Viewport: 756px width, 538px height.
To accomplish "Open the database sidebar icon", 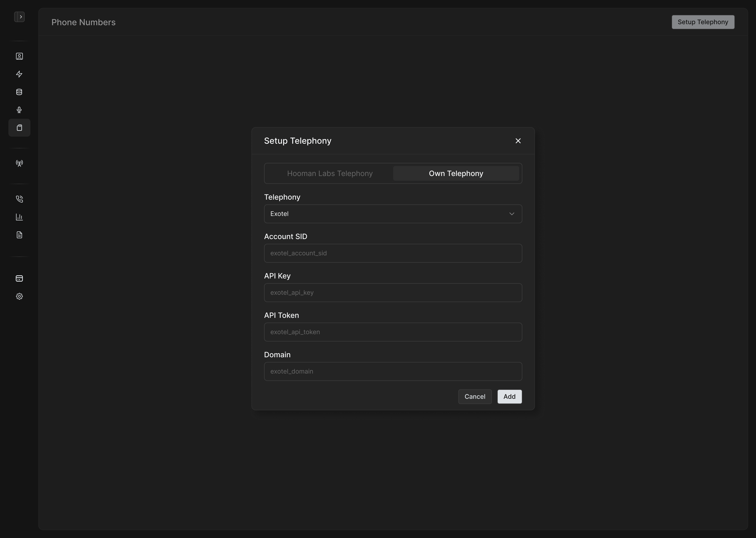I will pyautogui.click(x=19, y=92).
